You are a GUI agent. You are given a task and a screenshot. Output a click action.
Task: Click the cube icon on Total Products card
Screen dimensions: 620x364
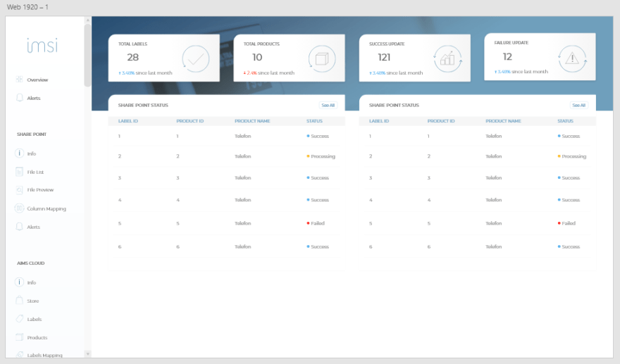(321, 59)
